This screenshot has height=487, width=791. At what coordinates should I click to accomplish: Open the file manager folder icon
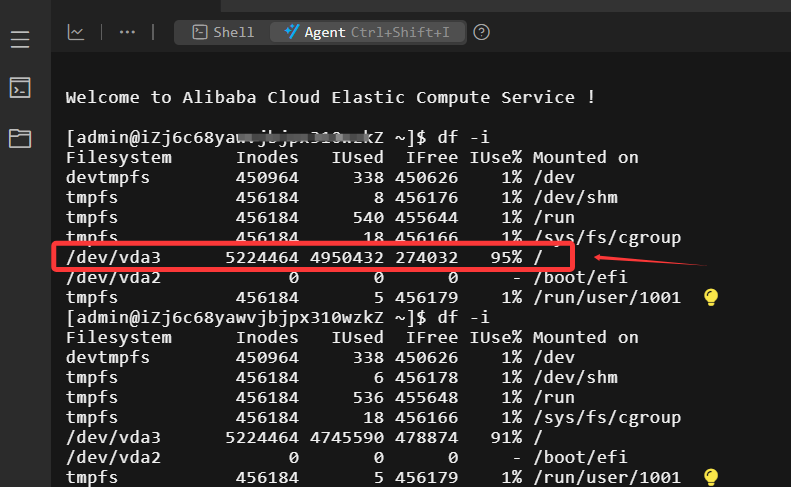pos(20,138)
